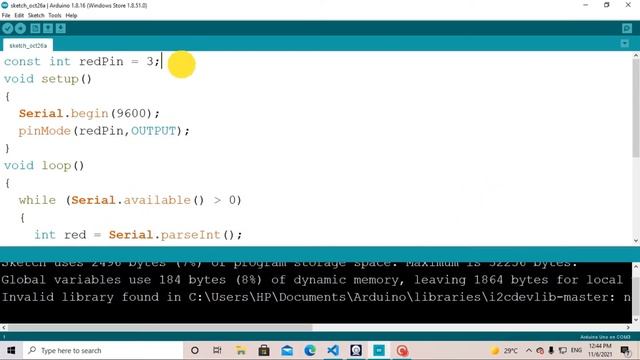Screen dimensions: 640x360
Task: Expand the system tray hidden icons chevron
Action: pyautogui.click(x=529, y=351)
